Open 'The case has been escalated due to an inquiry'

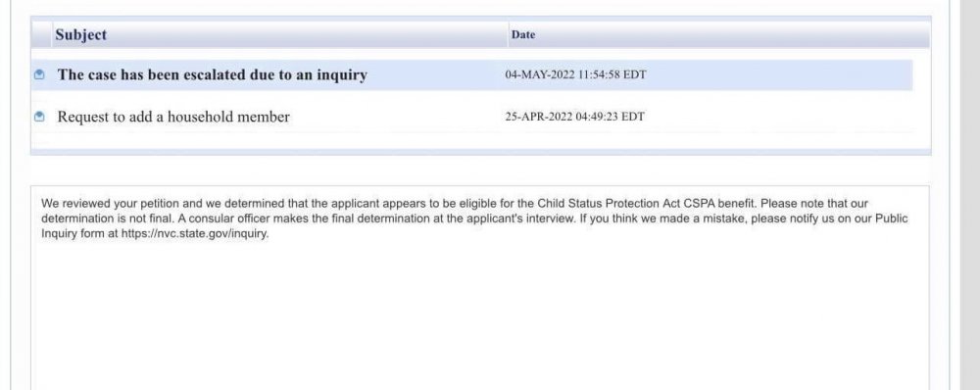(213, 75)
